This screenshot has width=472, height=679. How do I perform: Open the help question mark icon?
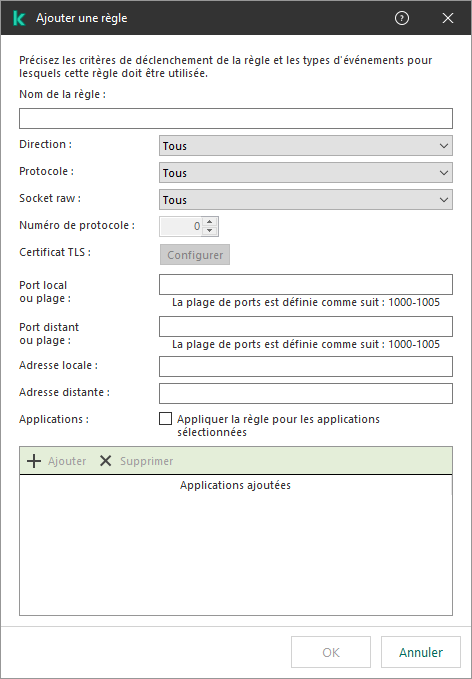click(402, 18)
